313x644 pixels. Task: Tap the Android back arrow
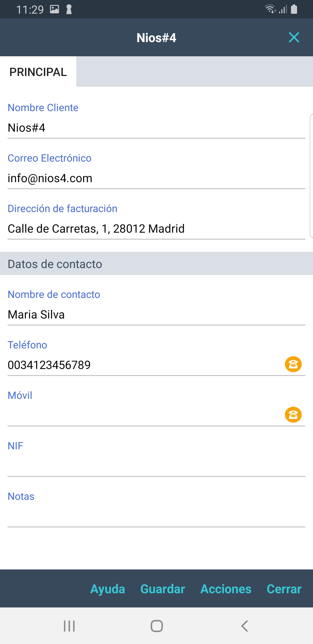(244, 626)
